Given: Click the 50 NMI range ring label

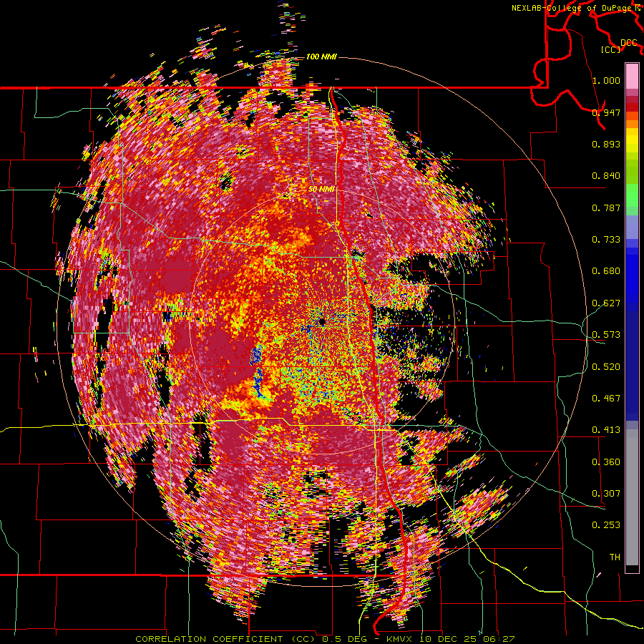Looking at the screenshot, I should coord(321,190).
